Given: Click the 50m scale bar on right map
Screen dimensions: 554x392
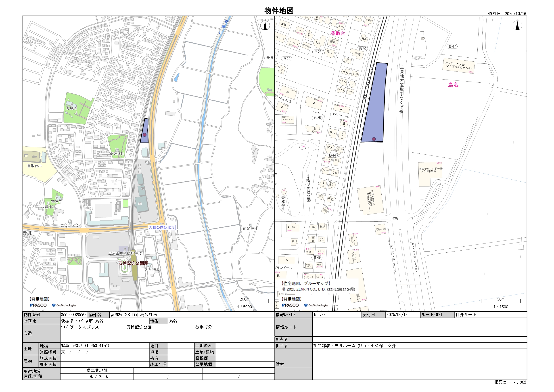Looking at the screenshot, I should [501, 302].
